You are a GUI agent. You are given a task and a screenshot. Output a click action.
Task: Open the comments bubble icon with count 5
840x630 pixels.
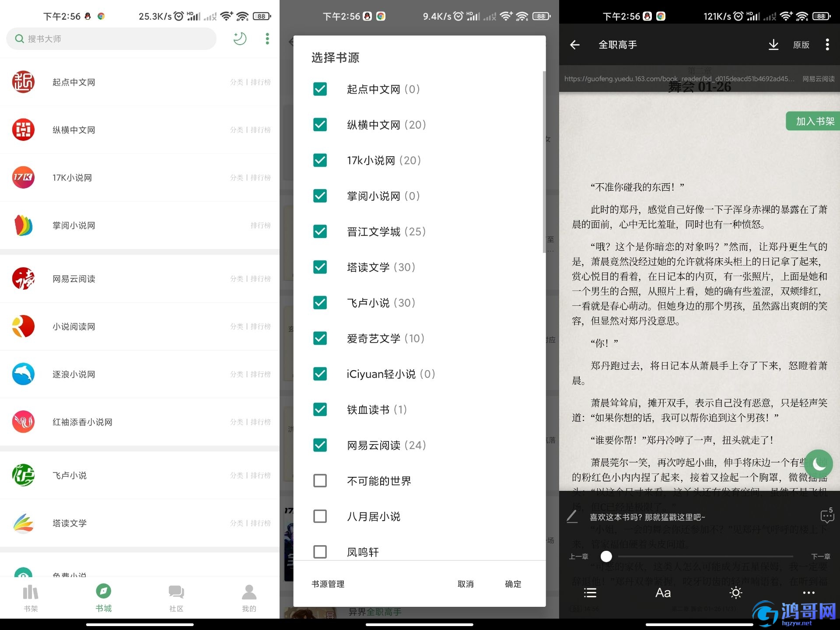(827, 516)
